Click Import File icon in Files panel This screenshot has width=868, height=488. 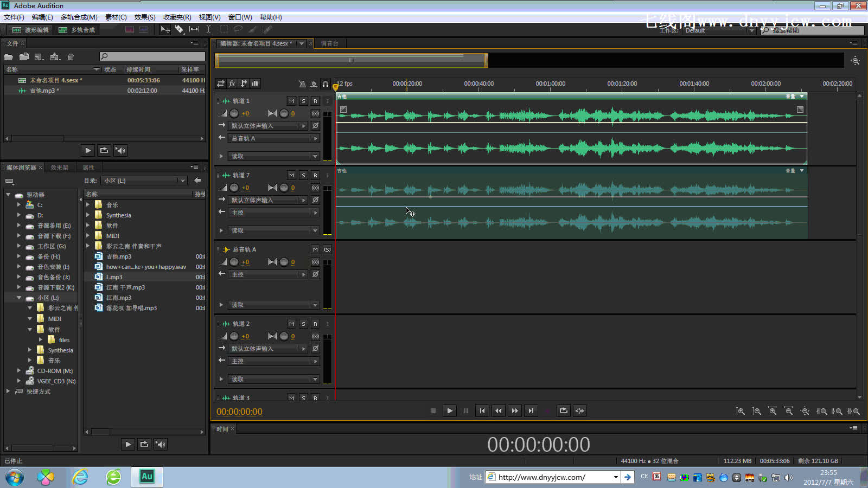pos(24,57)
